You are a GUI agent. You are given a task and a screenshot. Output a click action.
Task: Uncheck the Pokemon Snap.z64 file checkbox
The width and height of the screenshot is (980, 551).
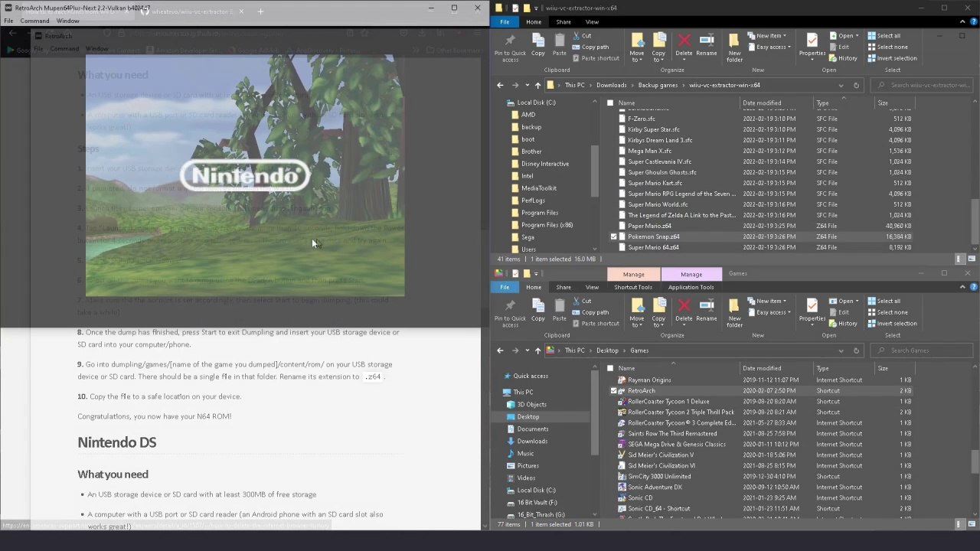613,236
